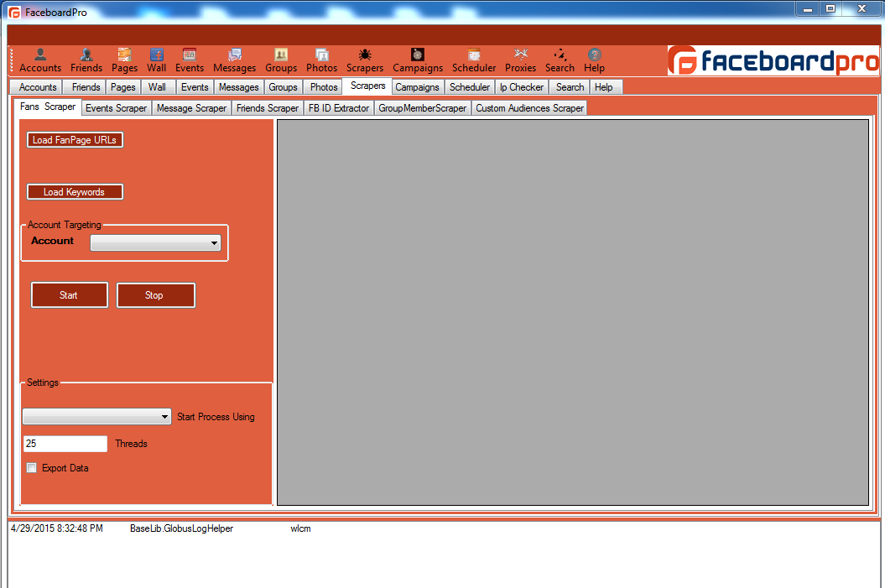Click the faceboardpro logo banner

tap(773, 60)
